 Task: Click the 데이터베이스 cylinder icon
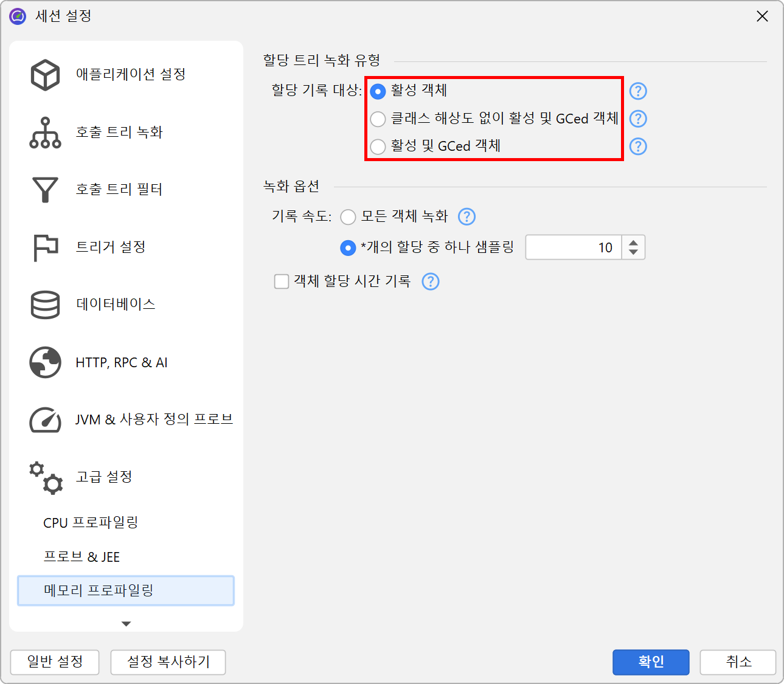click(x=45, y=305)
